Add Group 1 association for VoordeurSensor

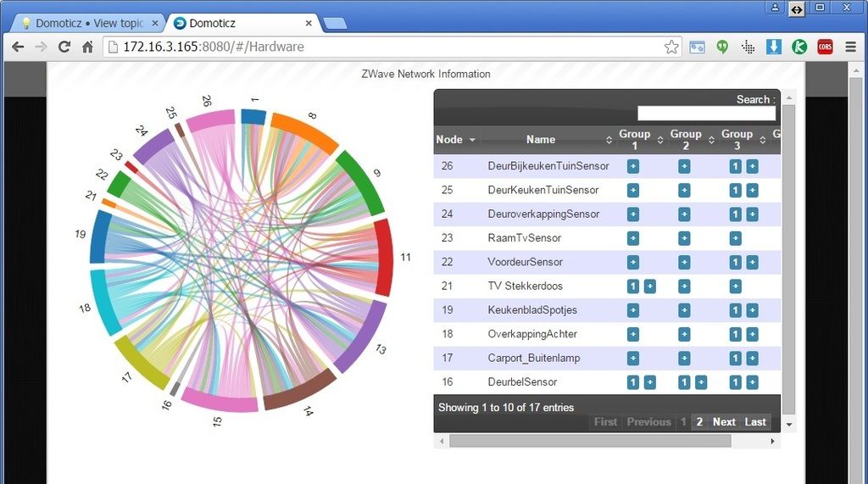[632, 263]
